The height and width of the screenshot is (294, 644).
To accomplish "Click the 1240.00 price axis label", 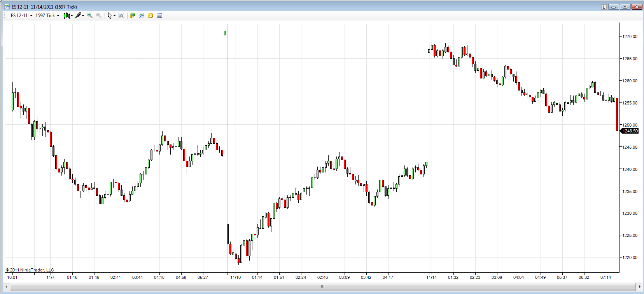I will [630, 169].
